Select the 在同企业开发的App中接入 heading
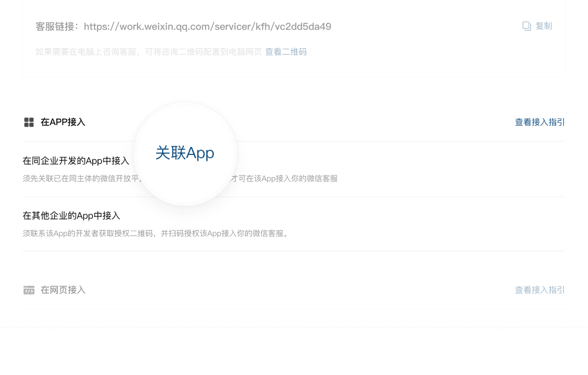588x375 pixels. (76, 161)
